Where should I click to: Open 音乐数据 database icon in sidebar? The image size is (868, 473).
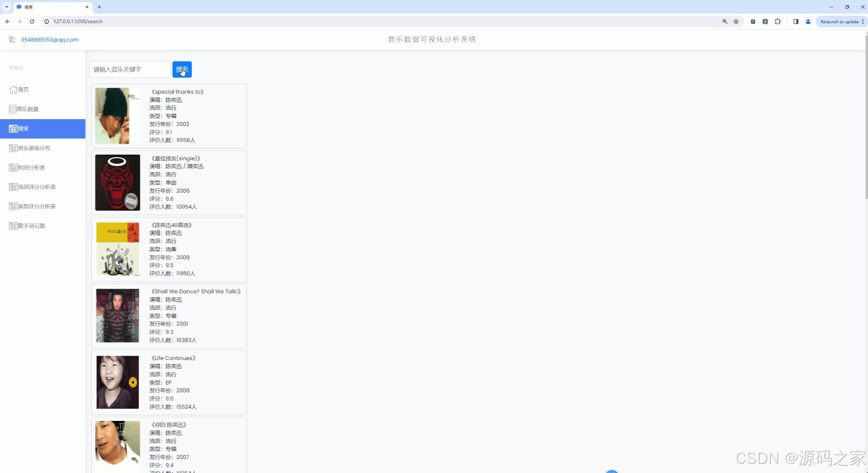[x=13, y=109]
